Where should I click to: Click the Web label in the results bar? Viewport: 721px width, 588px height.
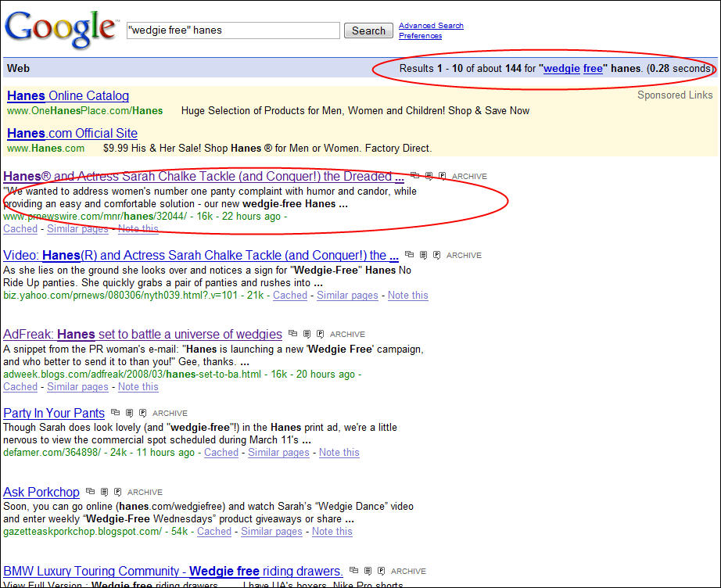19,69
